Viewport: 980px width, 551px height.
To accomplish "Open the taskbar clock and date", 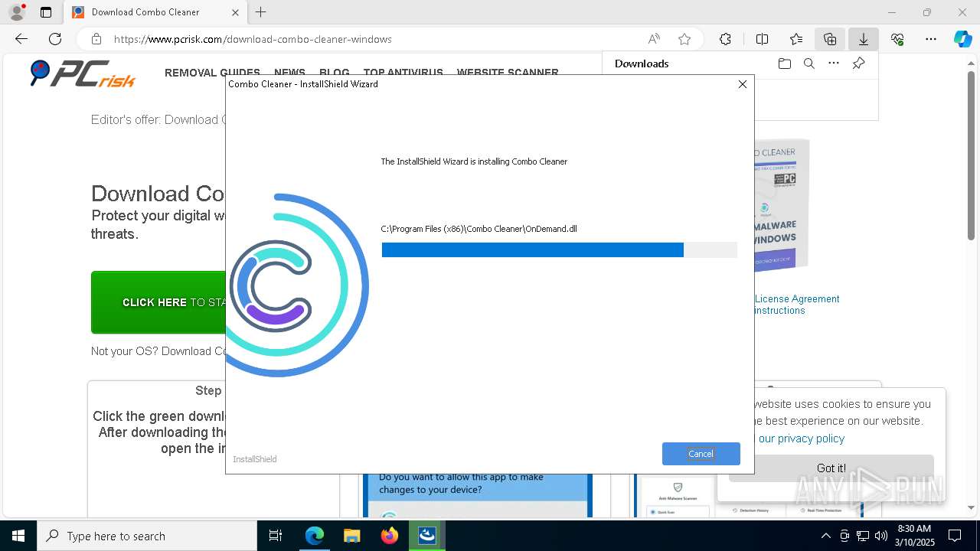I will 914,536.
